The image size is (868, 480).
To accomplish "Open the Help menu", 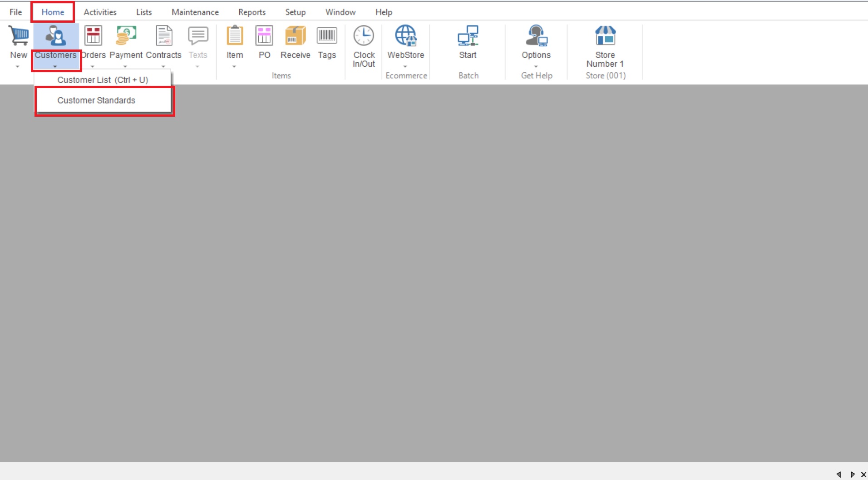I will [384, 12].
